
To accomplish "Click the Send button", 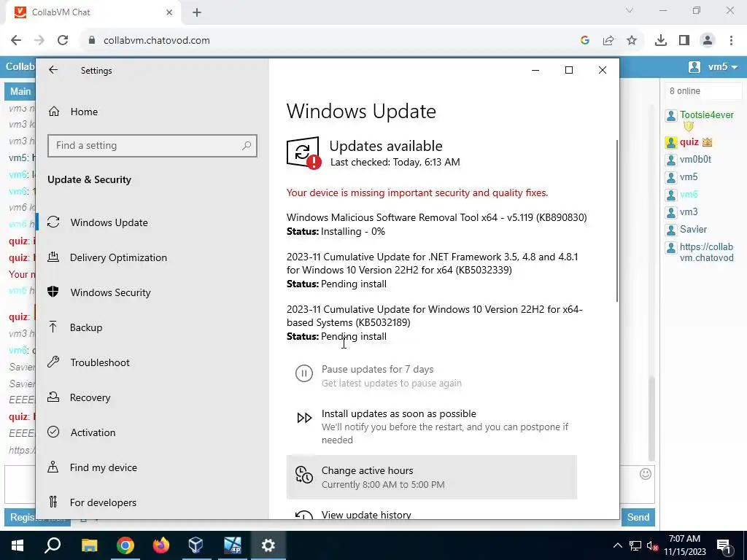I will tap(638, 517).
